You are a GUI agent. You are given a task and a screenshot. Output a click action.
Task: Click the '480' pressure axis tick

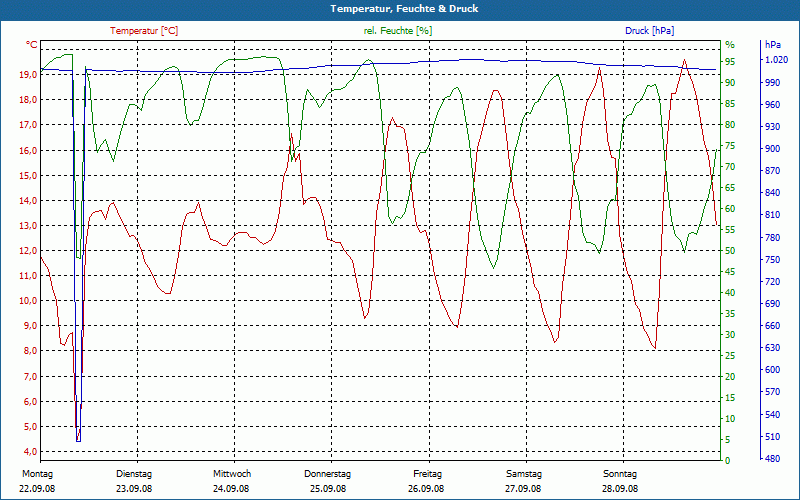coord(773,459)
